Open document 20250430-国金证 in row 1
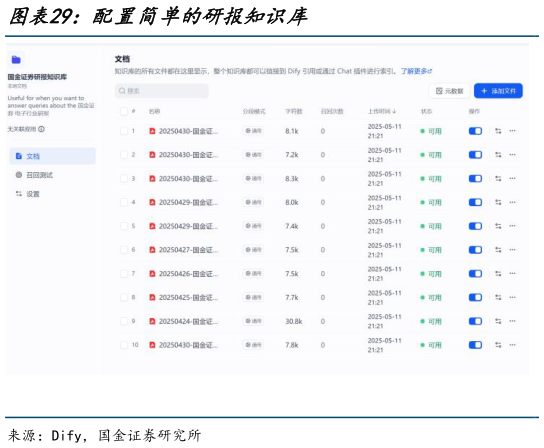544x448 pixels. click(x=188, y=131)
